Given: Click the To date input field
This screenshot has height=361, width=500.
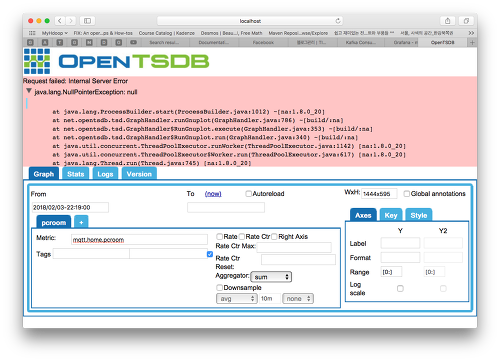Looking at the screenshot, I should [226, 207].
